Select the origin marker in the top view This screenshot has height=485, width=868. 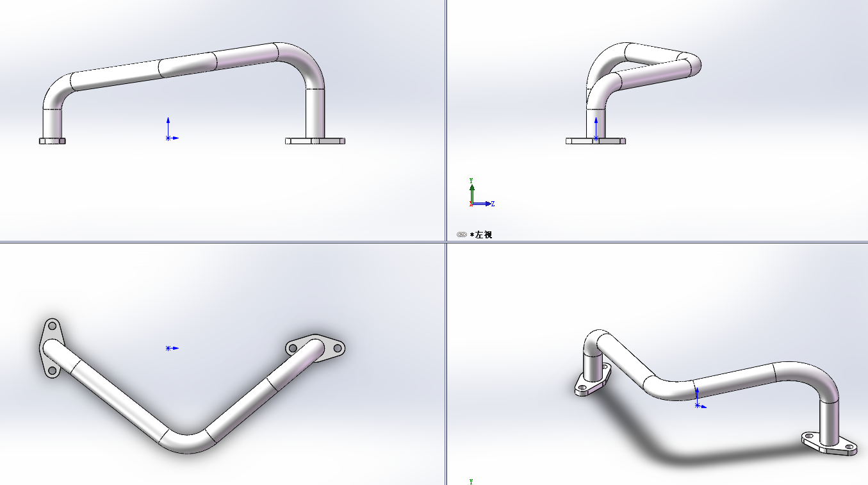click(168, 348)
